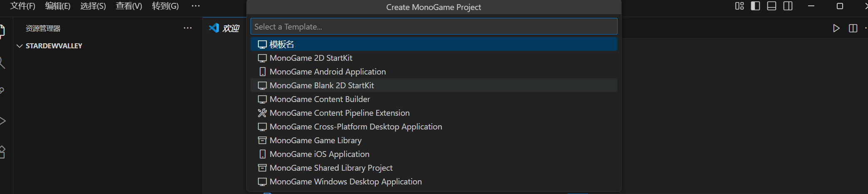
Task: Open the 编辑(E) menu
Action: click(58, 6)
